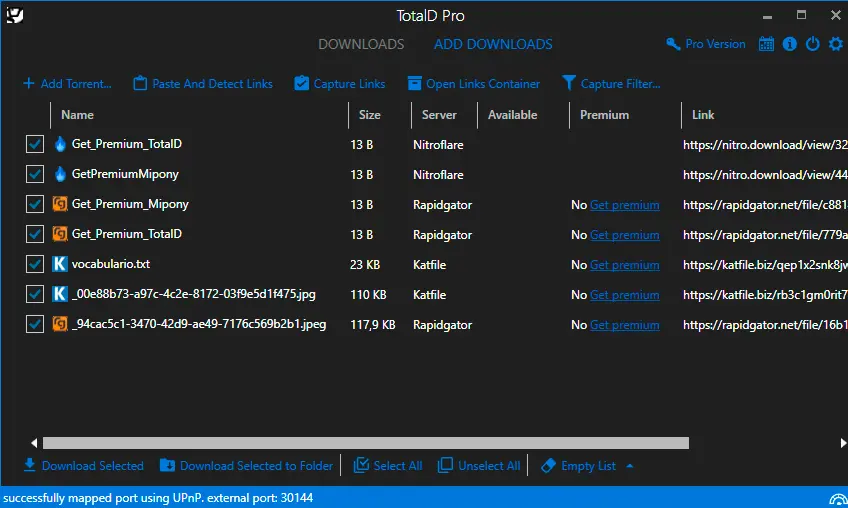
Task: Expand the Empty List dropdown arrow
Action: (630, 466)
